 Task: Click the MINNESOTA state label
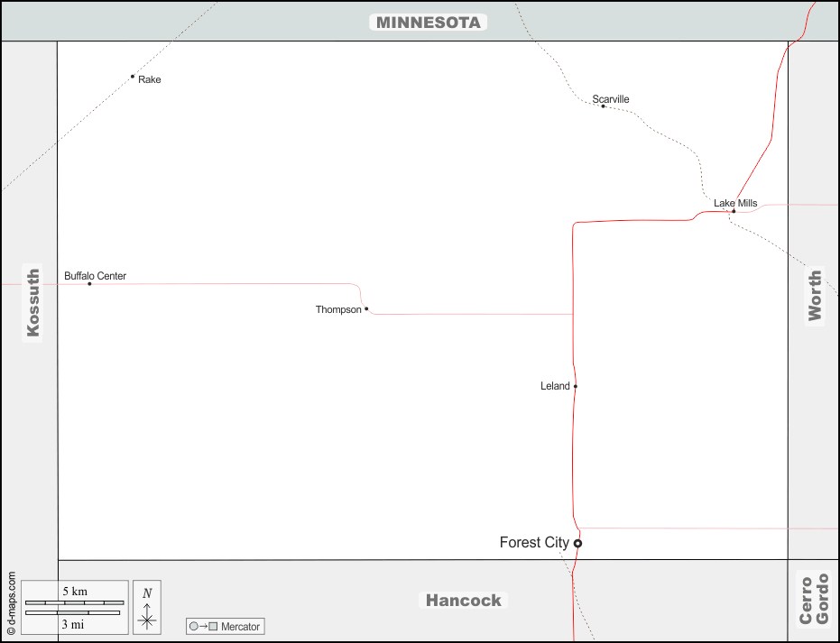point(428,23)
